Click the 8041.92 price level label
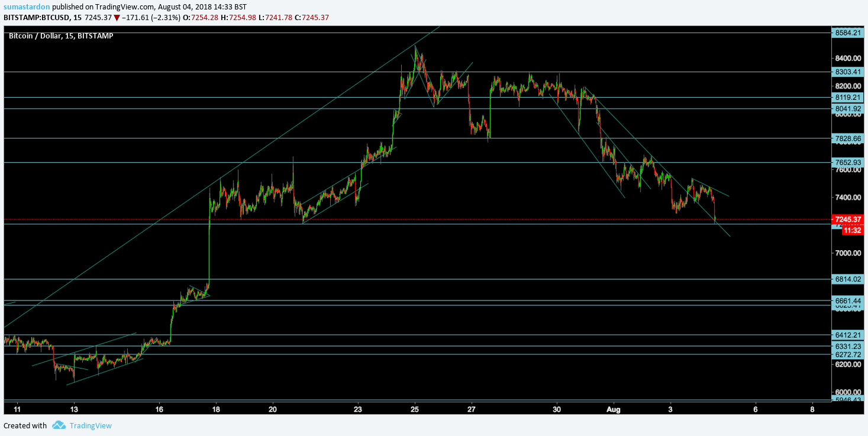The height and width of the screenshot is (436, 868). point(847,108)
